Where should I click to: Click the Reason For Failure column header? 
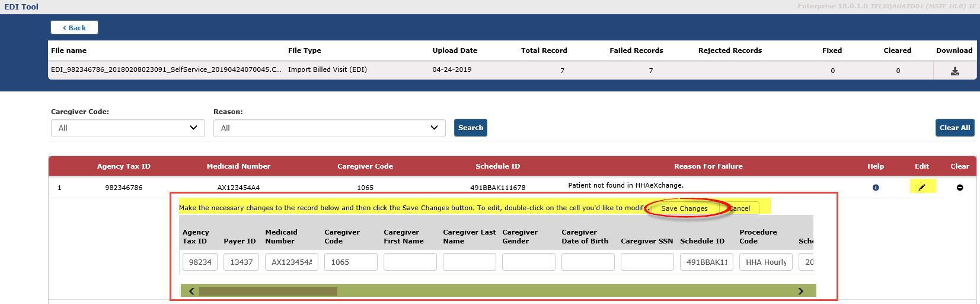[708, 166]
